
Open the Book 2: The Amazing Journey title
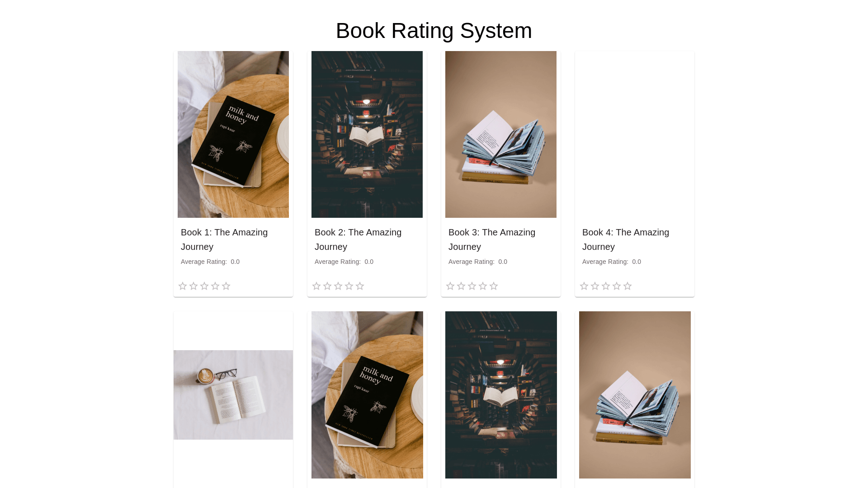358,239
